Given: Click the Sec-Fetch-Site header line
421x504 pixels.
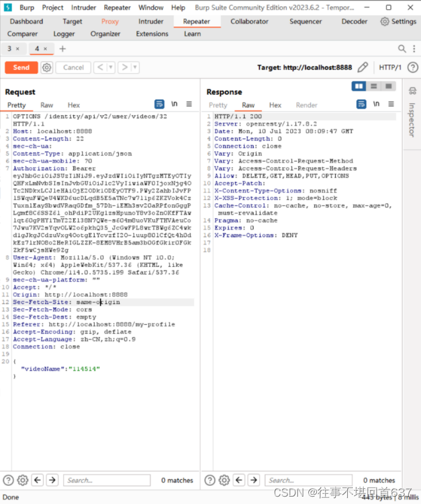Looking at the screenshot, I should click(x=103, y=302).
